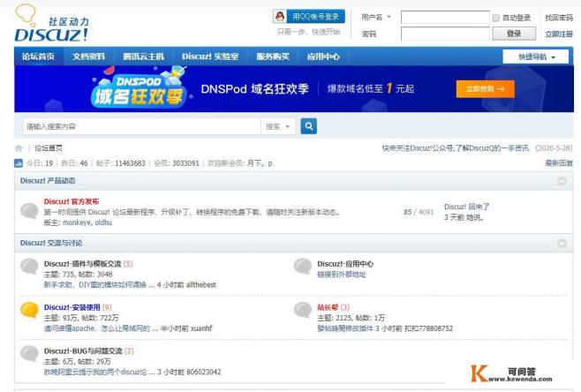Click the blue search magnifier button
Image resolution: width=581 pixels, height=392 pixels.
pos(308,126)
